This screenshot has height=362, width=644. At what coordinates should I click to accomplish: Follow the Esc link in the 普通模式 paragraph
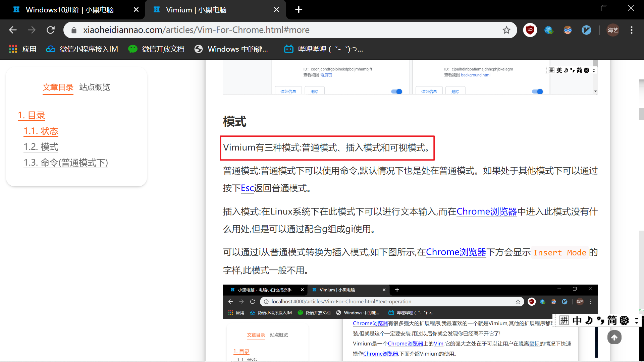[247, 188]
